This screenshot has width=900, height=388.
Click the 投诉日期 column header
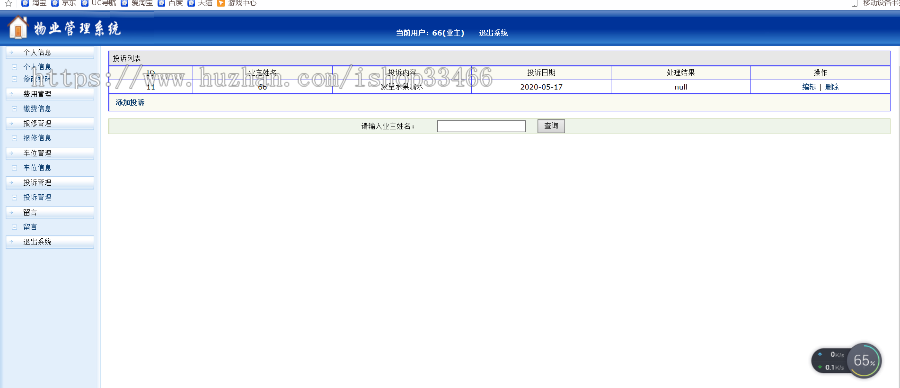541,73
